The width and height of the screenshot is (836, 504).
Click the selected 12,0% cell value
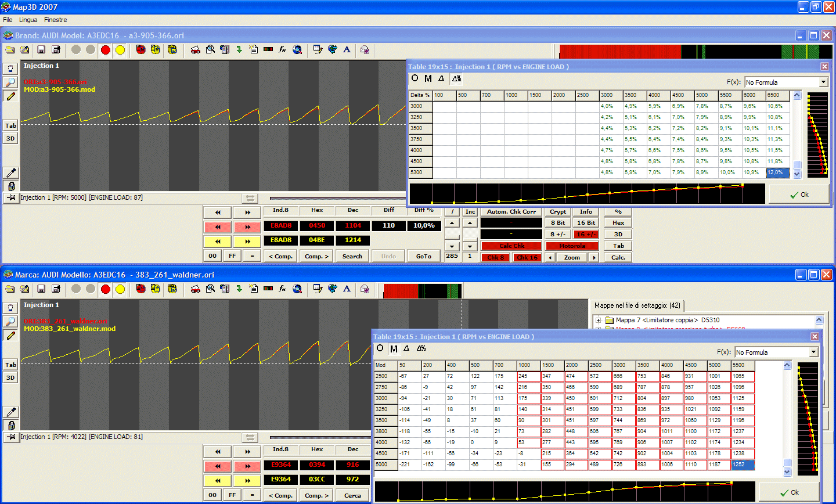(x=777, y=172)
